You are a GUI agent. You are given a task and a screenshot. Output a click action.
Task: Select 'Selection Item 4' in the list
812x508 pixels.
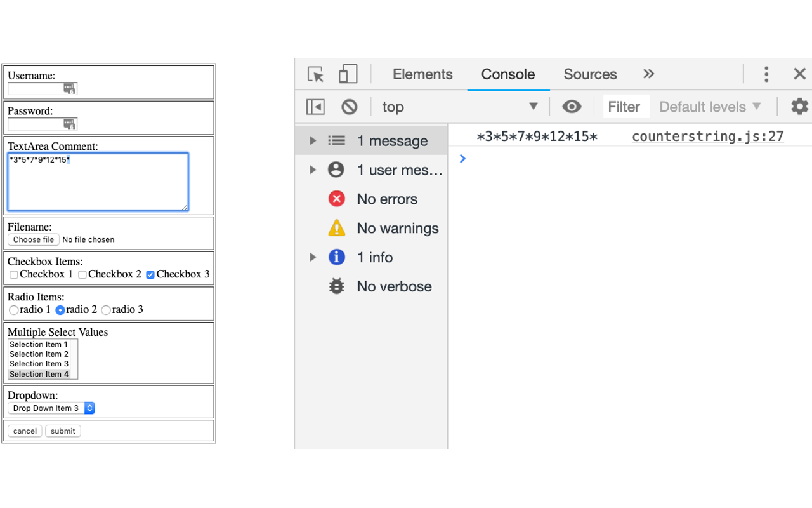pyautogui.click(x=39, y=374)
